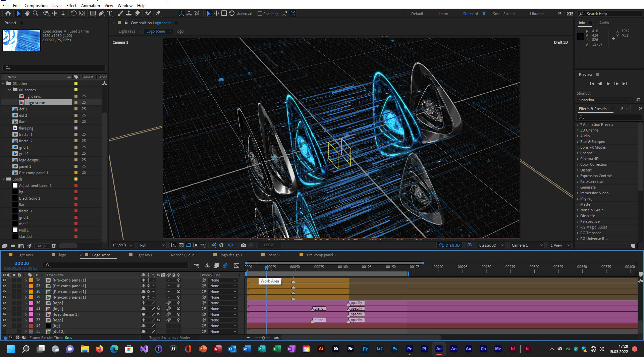The height and width of the screenshot is (357, 644).
Task: Select the Hand tool in toolbar
Action: click(x=27, y=13)
